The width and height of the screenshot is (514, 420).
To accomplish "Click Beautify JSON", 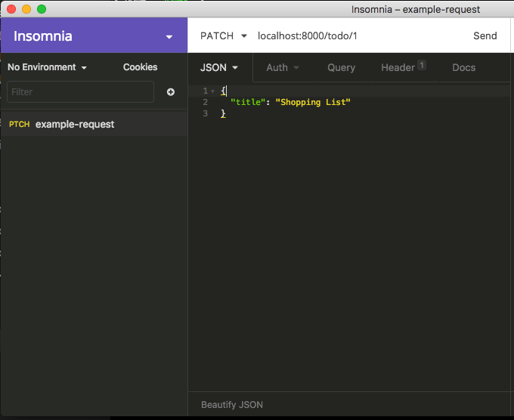I will coord(232,405).
